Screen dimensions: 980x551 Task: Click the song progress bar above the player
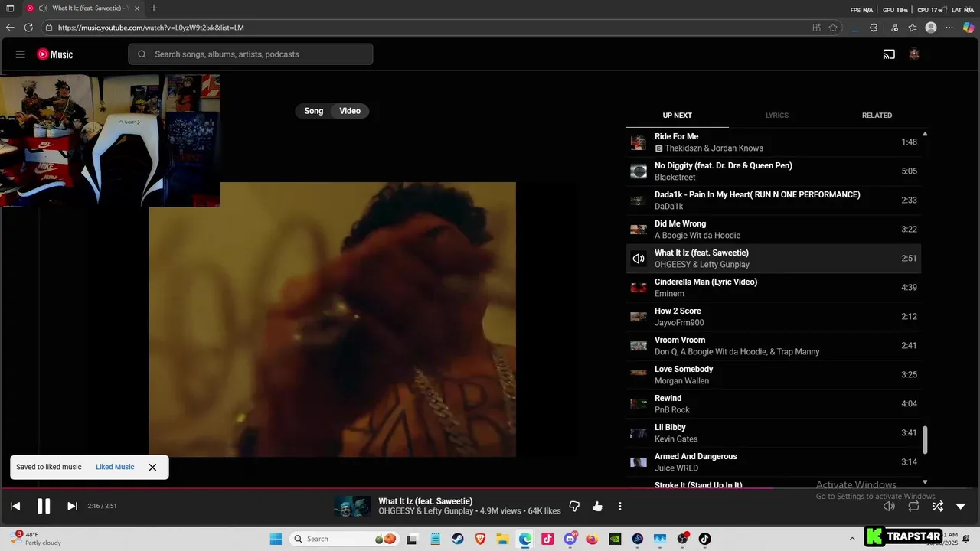pyautogui.click(x=490, y=487)
